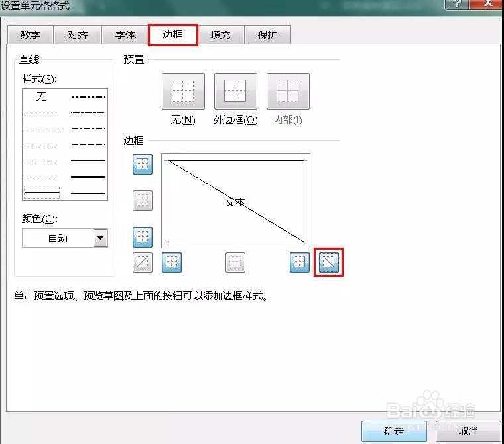This screenshot has height=444, width=504.
Task: Click the 样式(S): label
Action: 39,79
